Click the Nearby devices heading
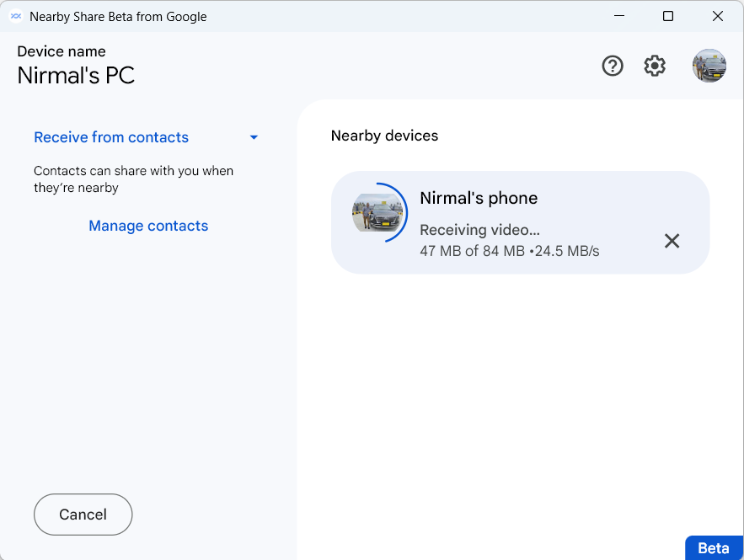The image size is (744, 560). pyautogui.click(x=384, y=136)
